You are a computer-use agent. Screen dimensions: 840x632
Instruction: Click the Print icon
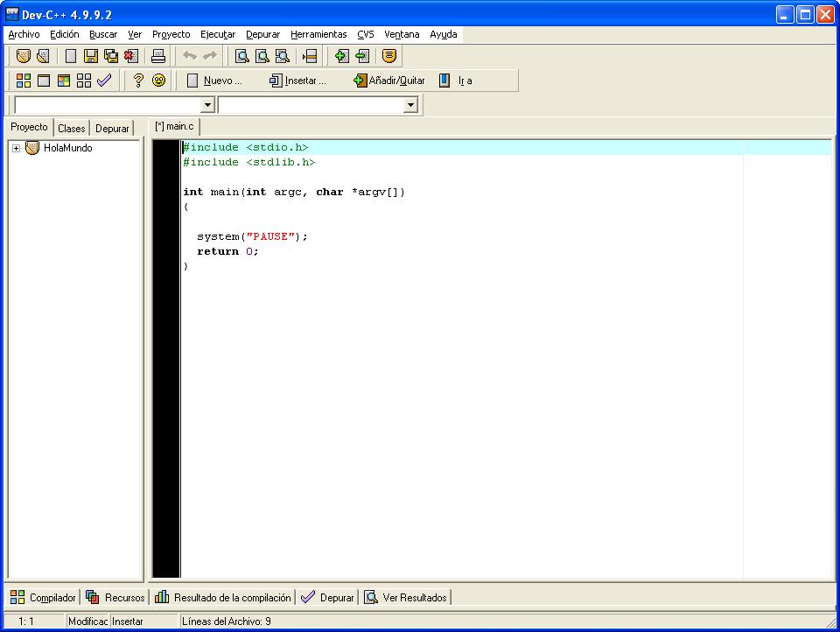(158, 56)
